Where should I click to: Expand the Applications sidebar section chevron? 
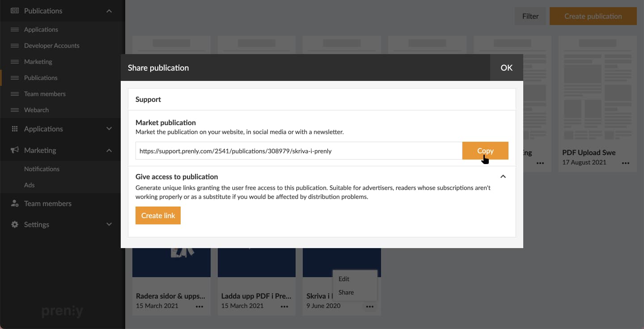tap(109, 129)
